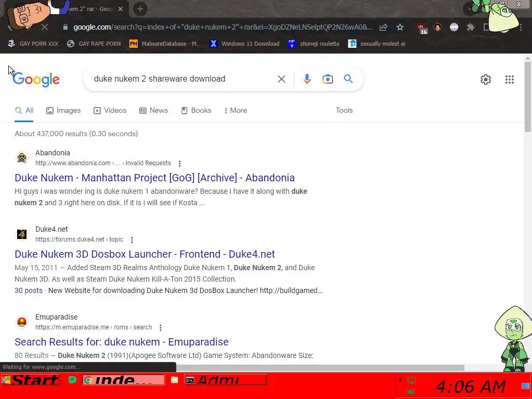532x399 pixels.
Task: Open the Chrome extensions puzzle icon
Action: click(x=470, y=27)
